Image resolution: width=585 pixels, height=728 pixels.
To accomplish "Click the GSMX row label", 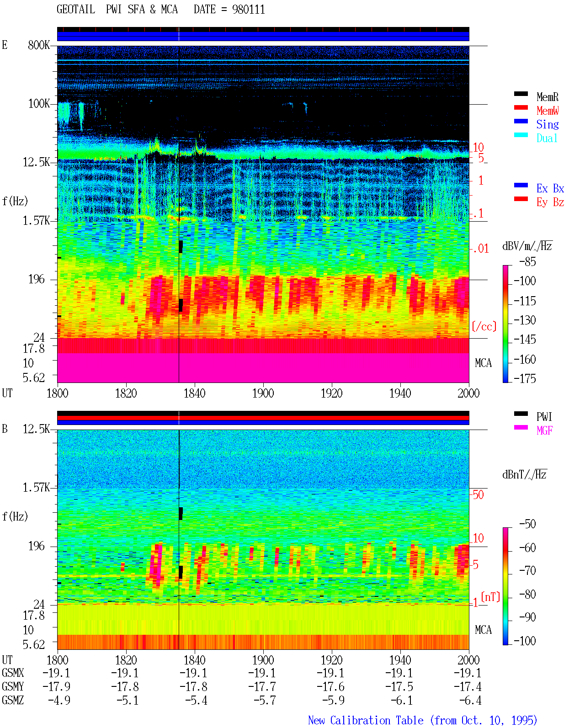I will (13, 673).
